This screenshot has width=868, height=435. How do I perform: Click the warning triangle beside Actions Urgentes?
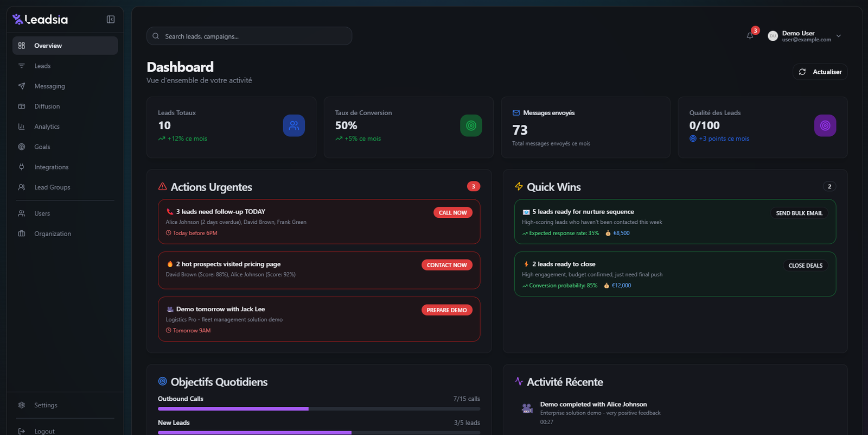(162, 186)
